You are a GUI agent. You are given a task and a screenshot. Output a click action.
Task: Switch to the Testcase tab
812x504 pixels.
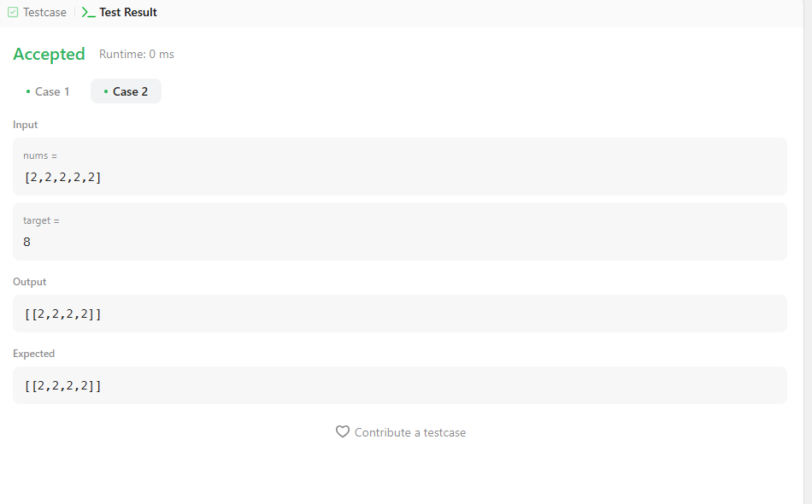click(38, 12)
